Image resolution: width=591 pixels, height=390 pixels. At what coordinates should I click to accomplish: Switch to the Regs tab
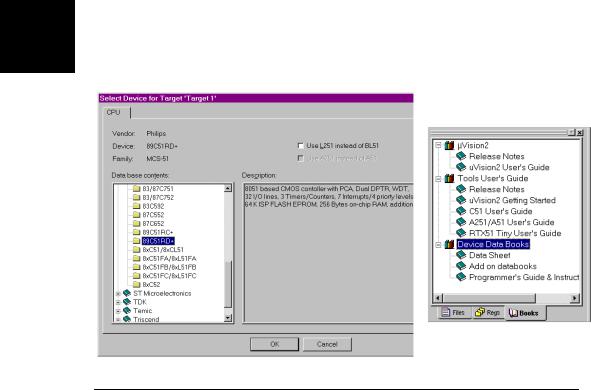coord(488,312)
